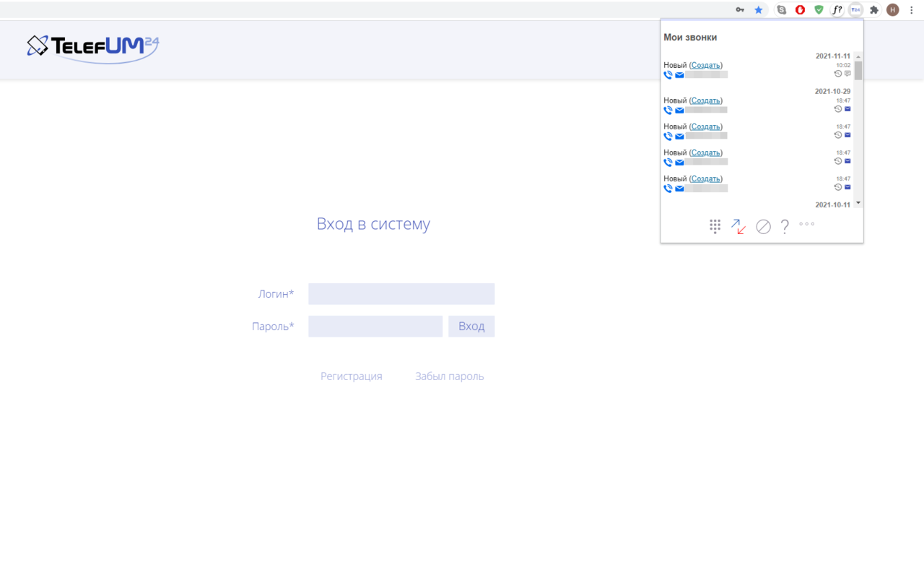Click the calls list scrollbar down arrow
Image resolution: width=924 pixels, height=578 pixels.
pos(858,203)
